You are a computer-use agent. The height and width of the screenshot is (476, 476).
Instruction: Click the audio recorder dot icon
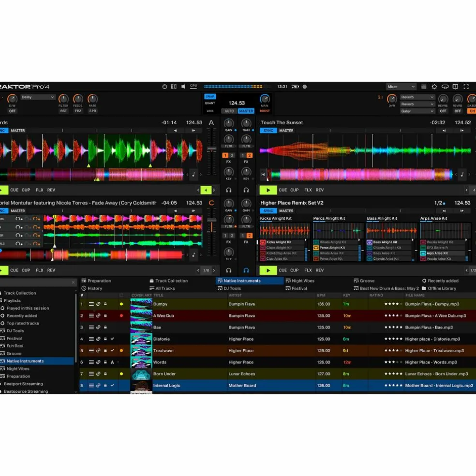pyautogui.click(x=304, y=87)
